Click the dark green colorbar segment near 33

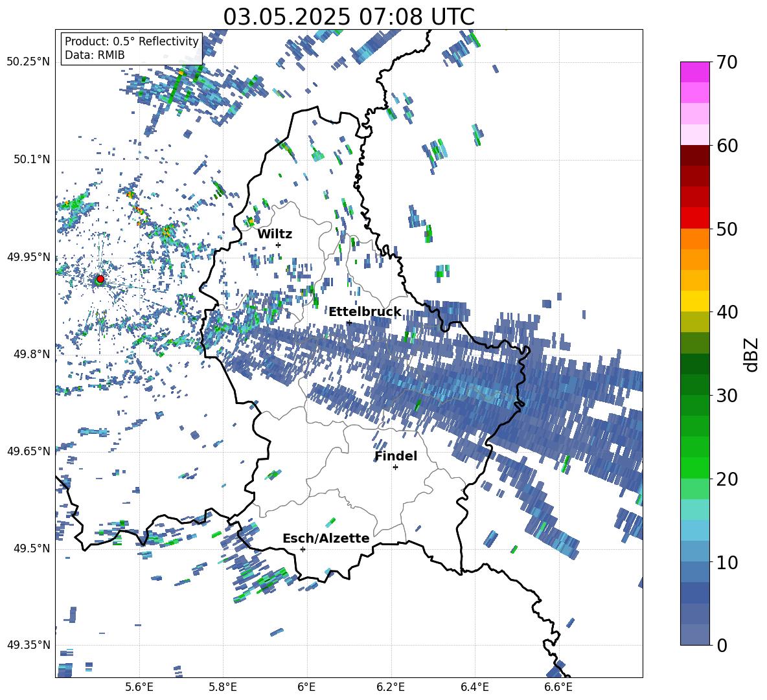tap(694, 364)
